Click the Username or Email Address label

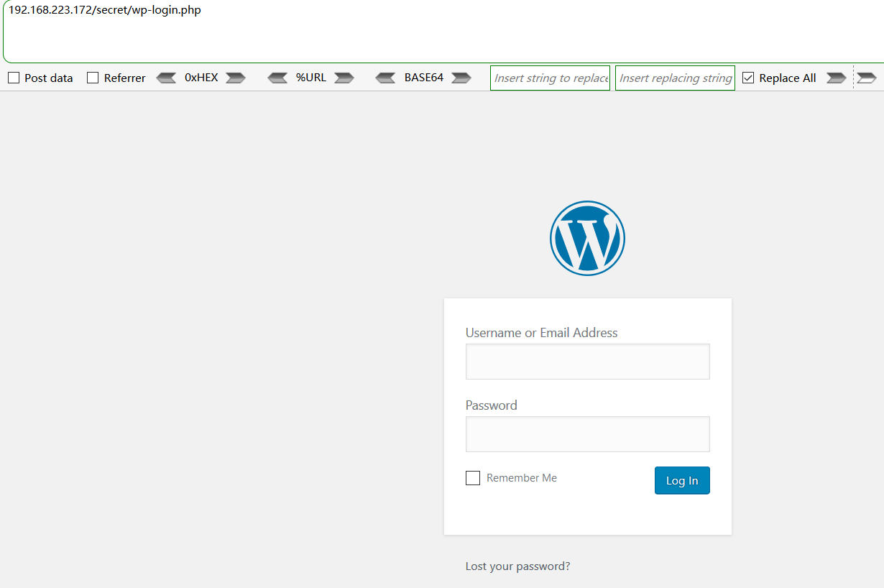point(542,333)
